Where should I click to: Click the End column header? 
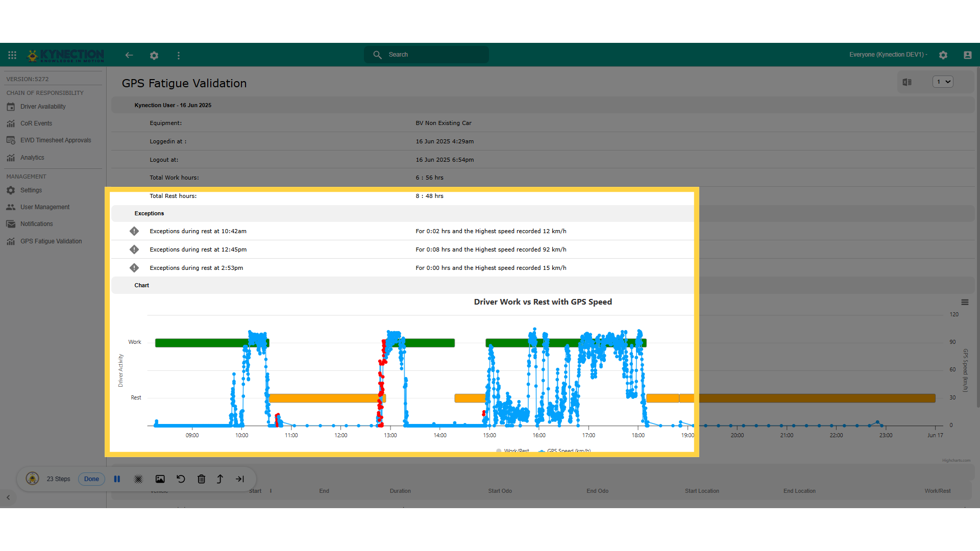324,491
